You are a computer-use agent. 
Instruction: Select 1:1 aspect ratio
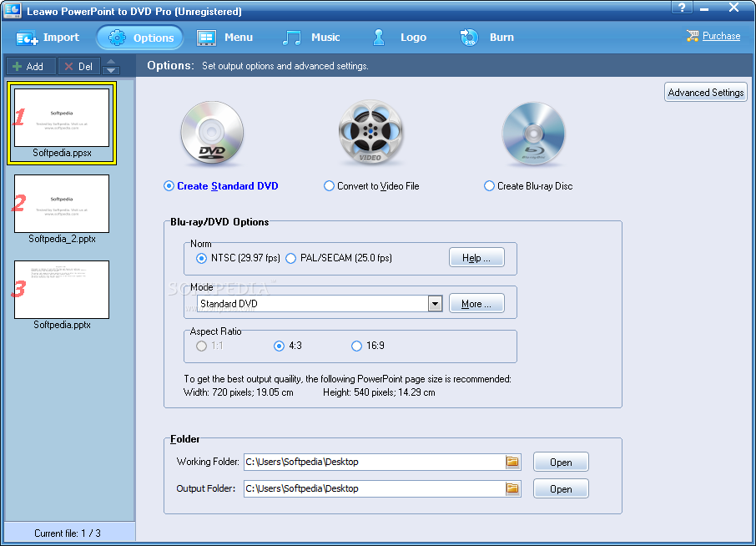209,346
